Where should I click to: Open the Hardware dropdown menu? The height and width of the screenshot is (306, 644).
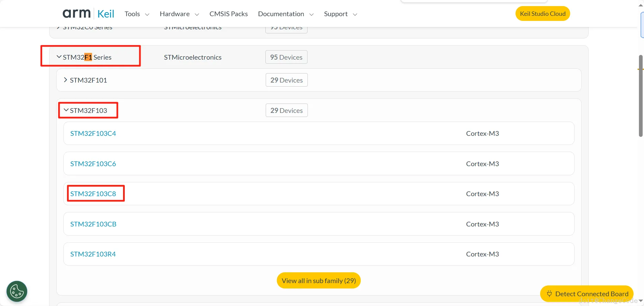click(179, 14)
